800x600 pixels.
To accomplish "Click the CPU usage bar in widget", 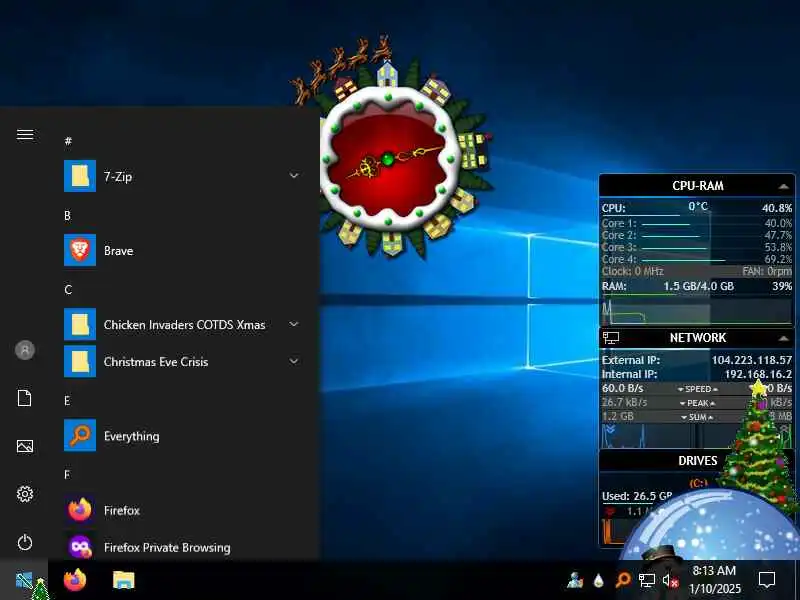I will (641, 215).
